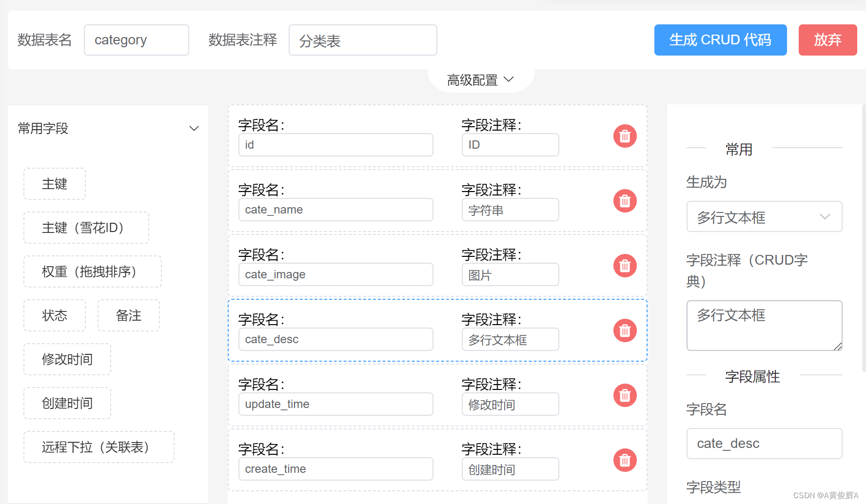Edit the cate_desc field name in the list
The height and width of the screenshot is (504, 866).
click(x=336, y=339)
